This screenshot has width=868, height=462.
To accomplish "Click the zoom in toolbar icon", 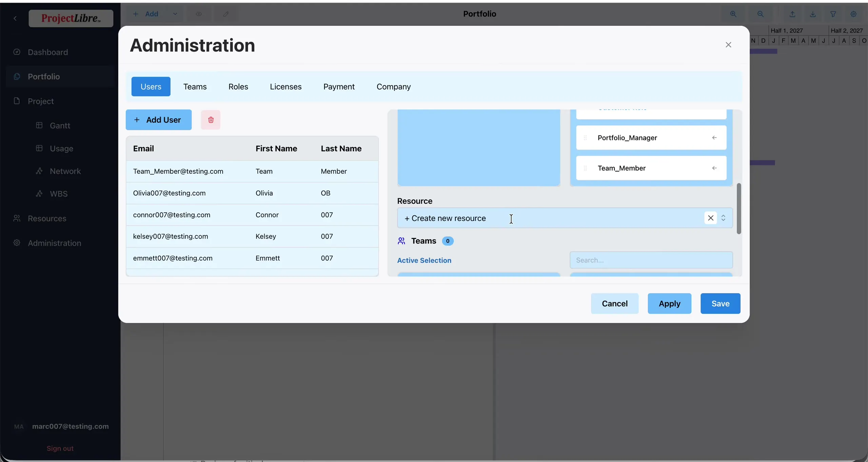I will (x=733, y=14).
